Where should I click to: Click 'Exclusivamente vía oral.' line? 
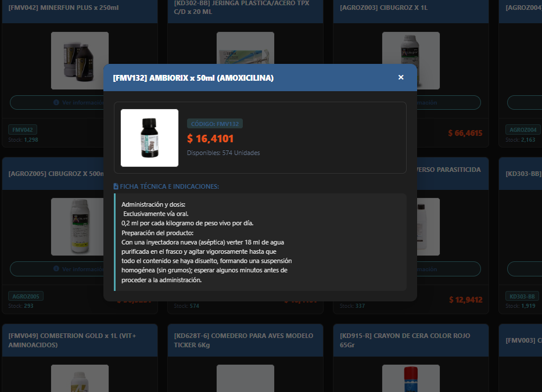pyautogui.click(x=156, y=214)
